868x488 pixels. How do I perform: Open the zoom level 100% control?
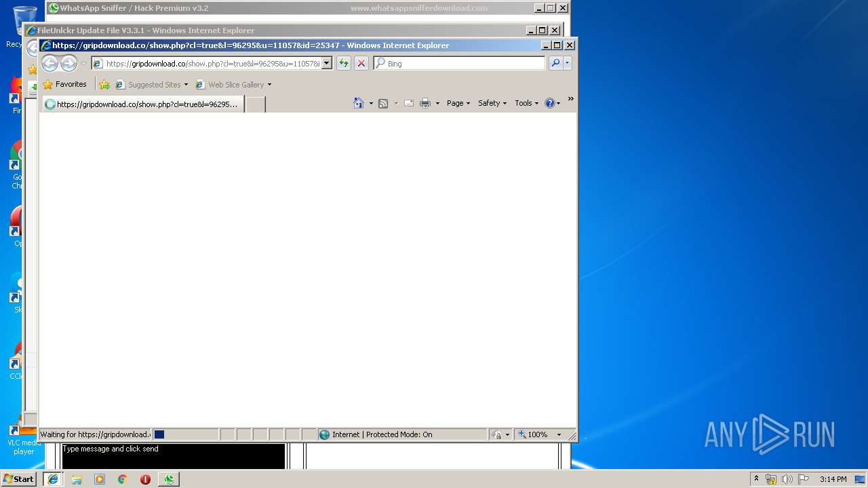[x=534, y=434]
